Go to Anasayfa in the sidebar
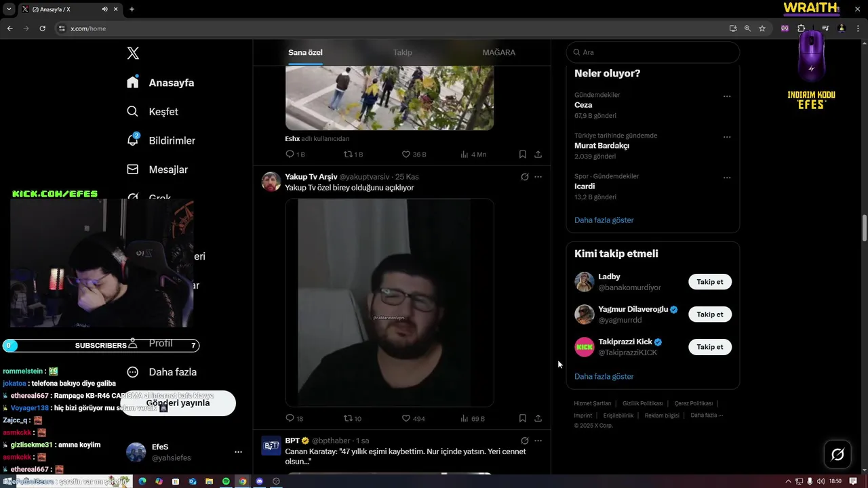Screen dimensions: 868x488 point(161,83)
